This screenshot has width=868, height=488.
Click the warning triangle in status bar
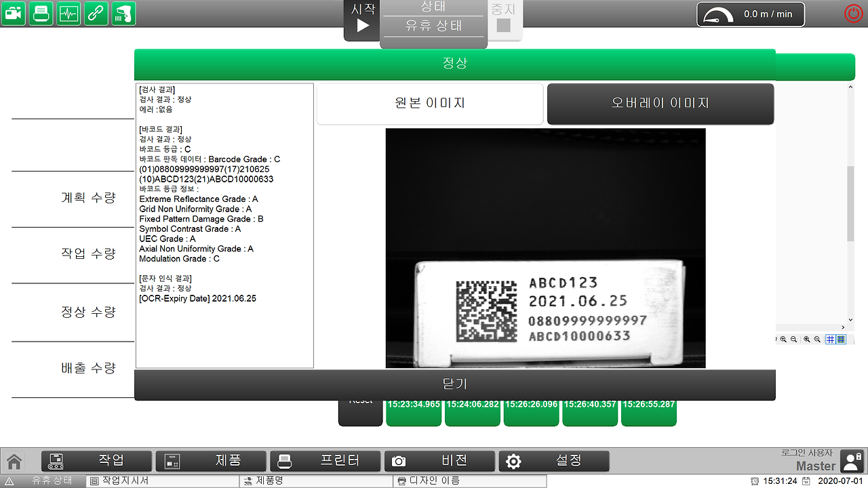[9, 481]
